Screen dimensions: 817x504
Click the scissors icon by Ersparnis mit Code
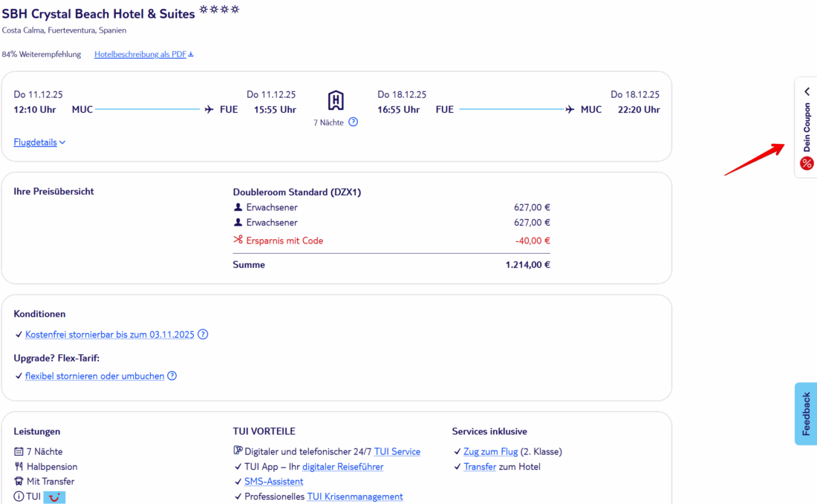pyautogui.click(x=238, y=240)
